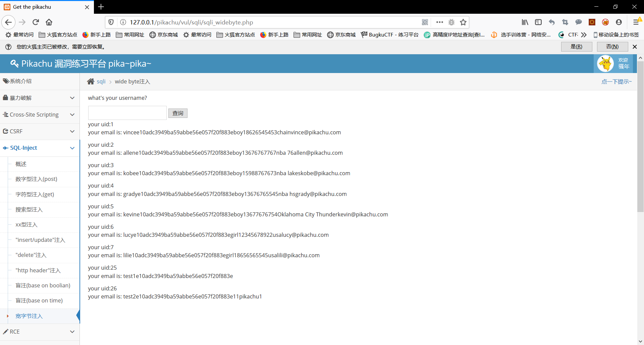Open the chat bubble toolbar icon

579,22
